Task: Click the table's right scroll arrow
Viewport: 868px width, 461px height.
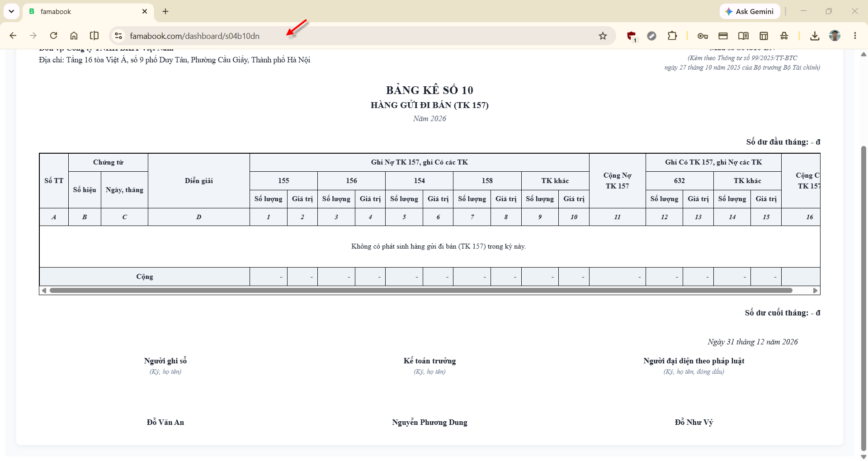Action: coord(815,291)
